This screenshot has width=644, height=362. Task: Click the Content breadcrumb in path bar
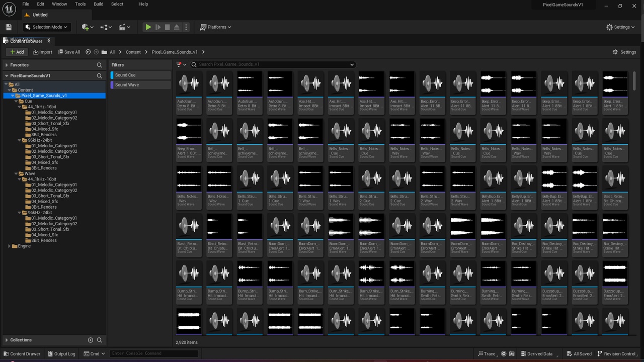(x=133, y=52)
